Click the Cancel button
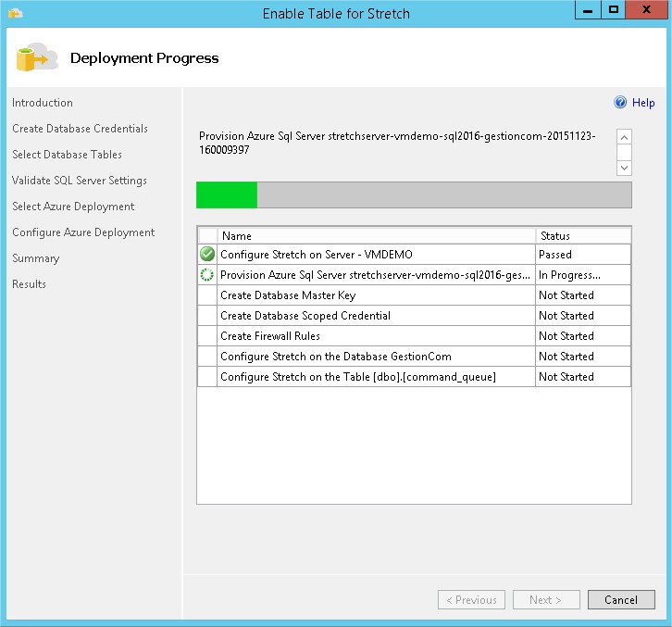This screenshot has width=672, height=627. click(x=621, y=599)
